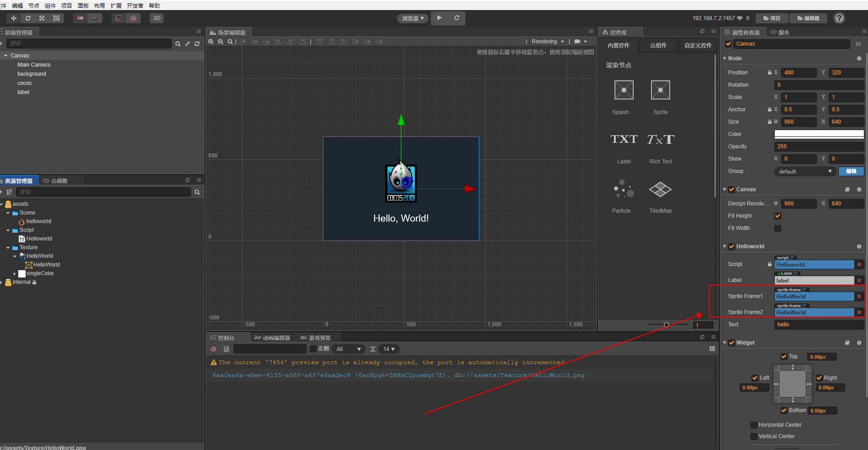Screen dimensions: 868x450
Task: Switch to the 云函数 tab
Action: coord(55,181)
